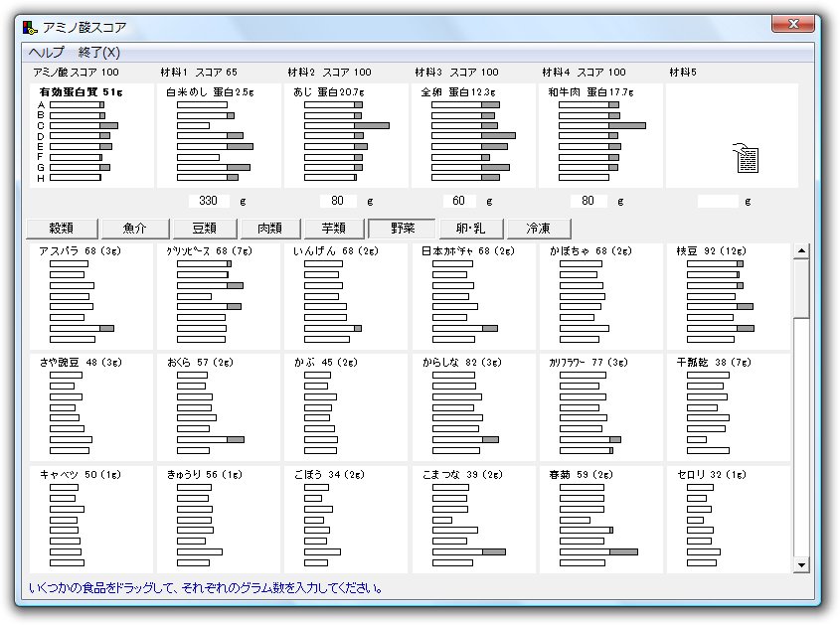Switch to the 卵・乳 tab
Image resolution: width=840 pixels, height=625 pixels.
tap(473, 228)
